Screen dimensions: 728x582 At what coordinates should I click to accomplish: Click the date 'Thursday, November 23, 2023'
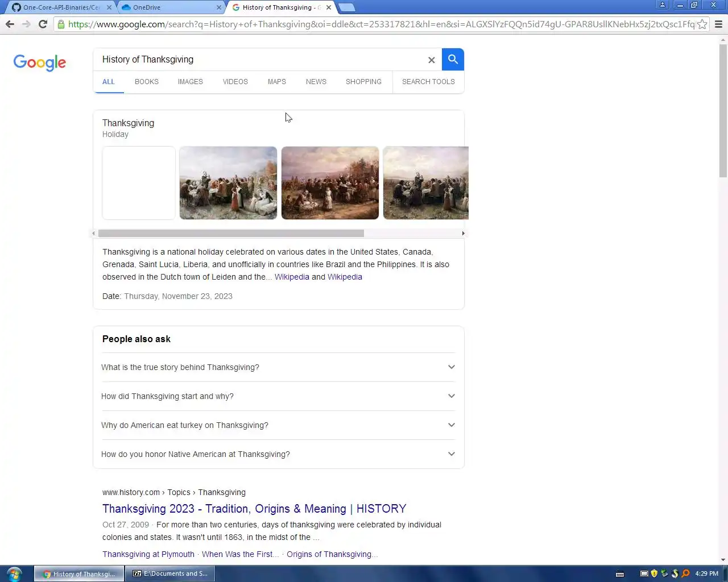(x=178, y=296)
